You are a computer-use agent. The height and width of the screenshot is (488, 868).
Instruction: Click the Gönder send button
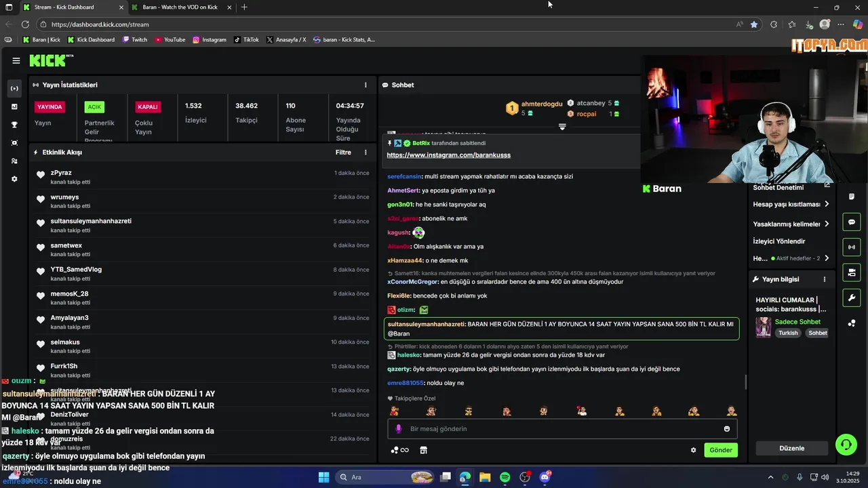pyautogui.click(x=721, y=450)
